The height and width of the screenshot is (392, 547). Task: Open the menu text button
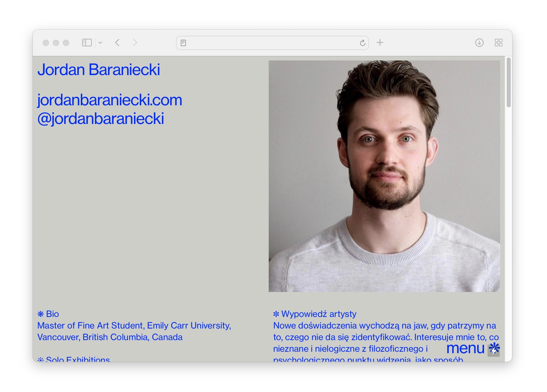click(x=465, y=348)
